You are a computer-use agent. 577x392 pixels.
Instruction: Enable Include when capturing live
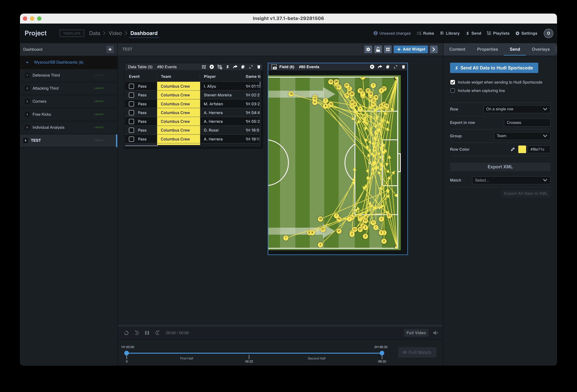click(x=453, y=91)
